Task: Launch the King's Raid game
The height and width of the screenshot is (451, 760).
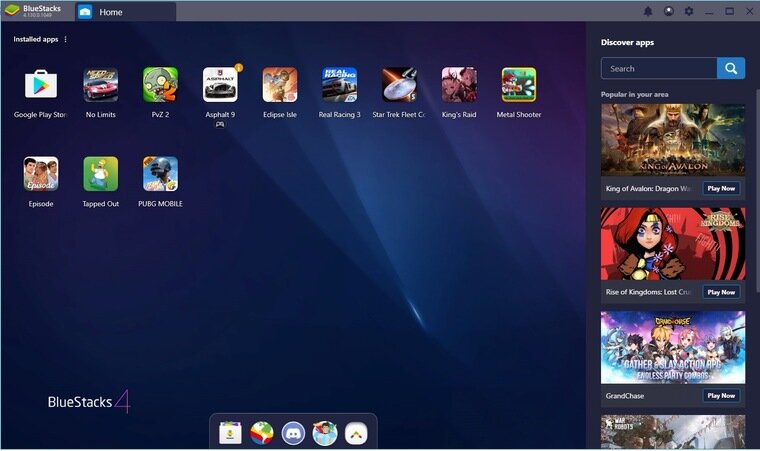Action: point(459,85)
